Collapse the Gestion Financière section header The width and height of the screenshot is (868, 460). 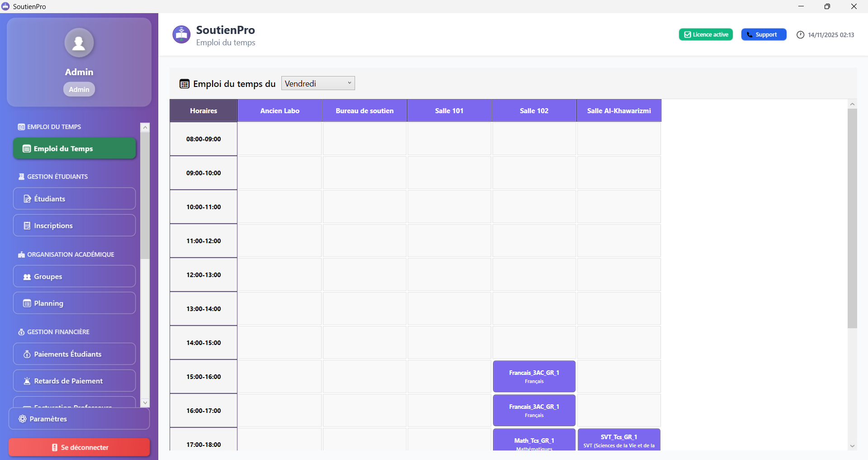(x=58, y=331)
